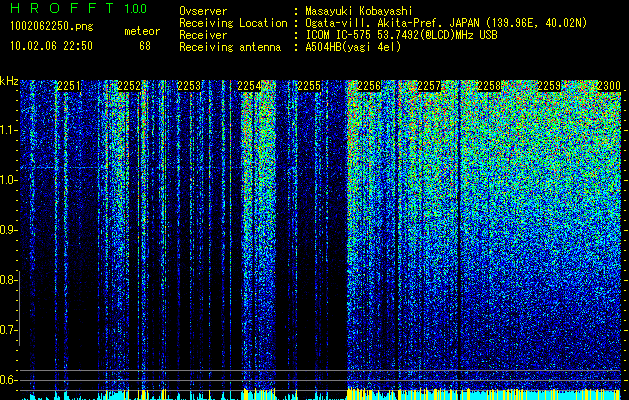Click the meteor count label
The height and width of the screenshot is (400, 629).
click(x=142, y=31)
